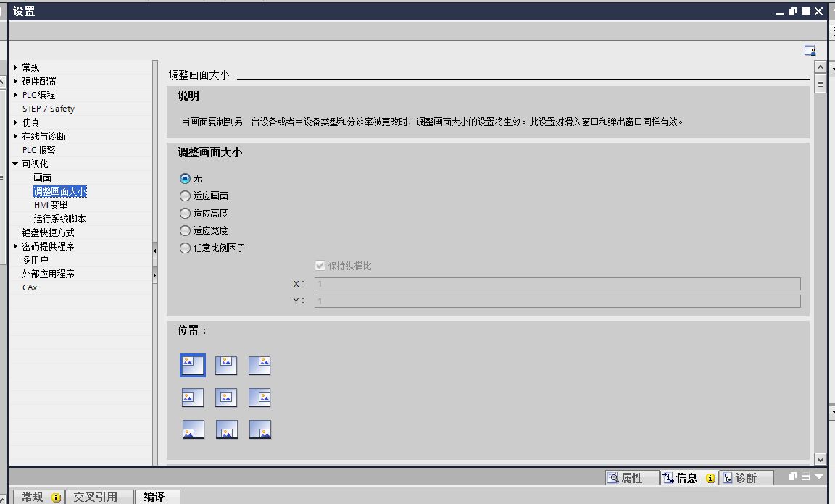This screenshot has width=835, height=504.
Task: Go to 键盘快捷方式 settings
Action: [x=48, y=232]
